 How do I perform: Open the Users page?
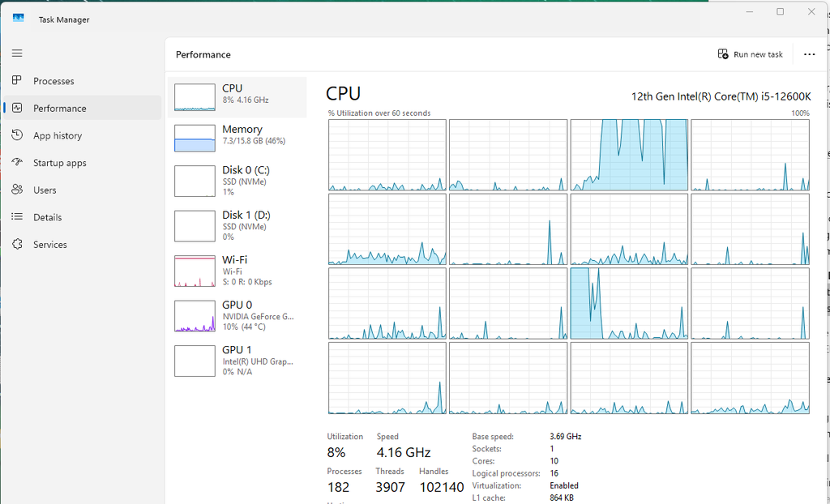pyautogui.click(x=82, y=190)
